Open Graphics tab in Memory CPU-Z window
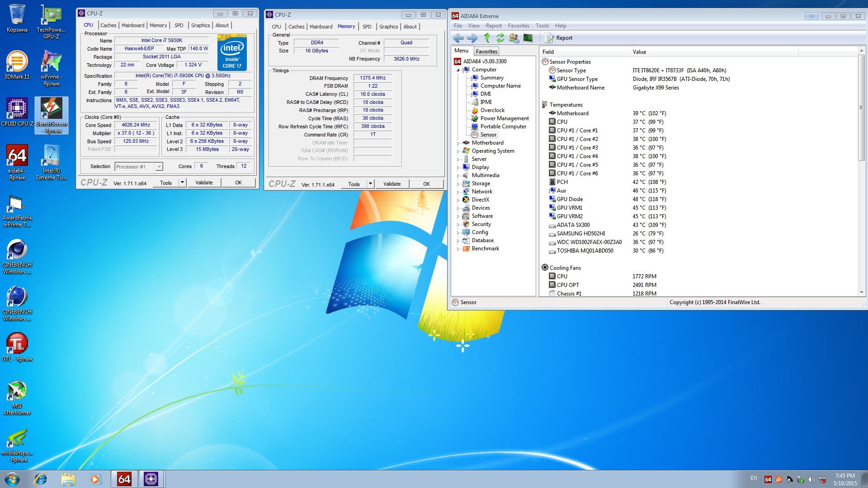The height and width of the screenshot is (488, 868). [x=388, y=27]
